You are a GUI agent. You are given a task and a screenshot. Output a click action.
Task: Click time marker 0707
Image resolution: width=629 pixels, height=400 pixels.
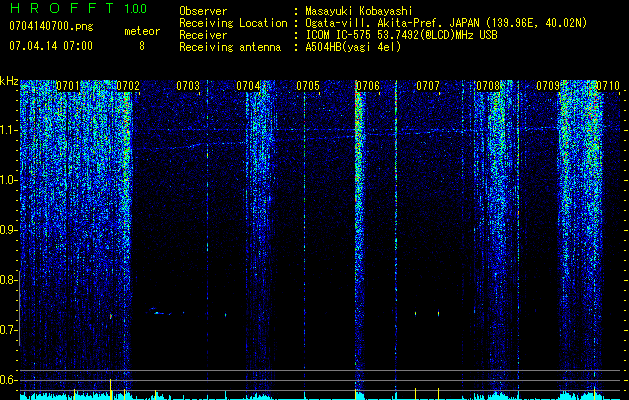(x=428, y=86)
